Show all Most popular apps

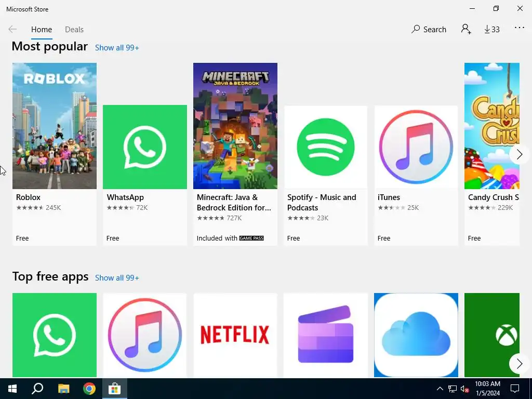(x=117, y=48)
